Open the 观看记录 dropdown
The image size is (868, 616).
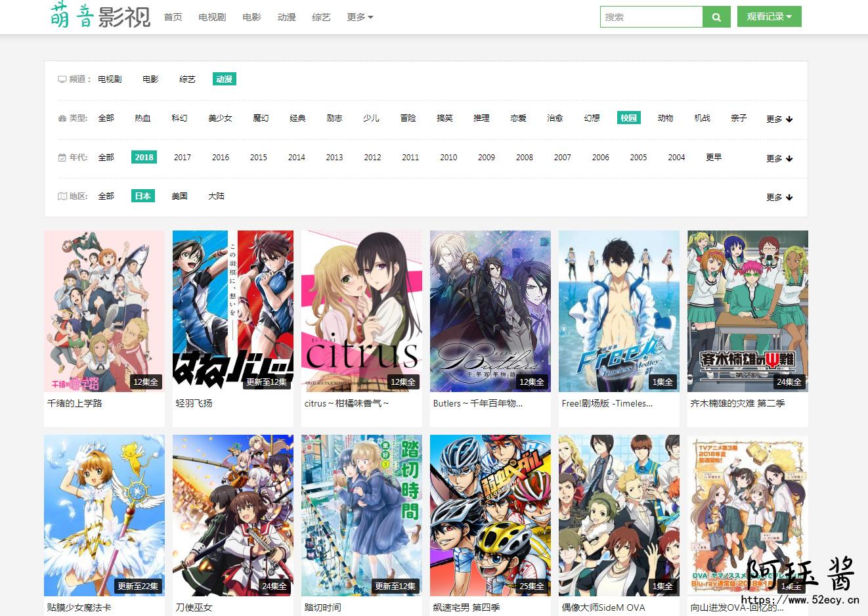point(769,17)
